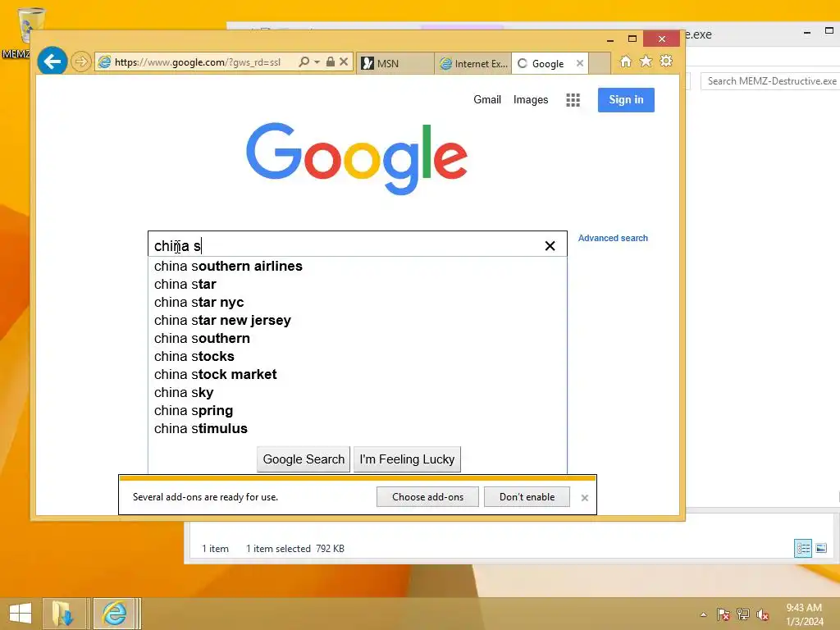Clear the search box with X

point(550,245)
